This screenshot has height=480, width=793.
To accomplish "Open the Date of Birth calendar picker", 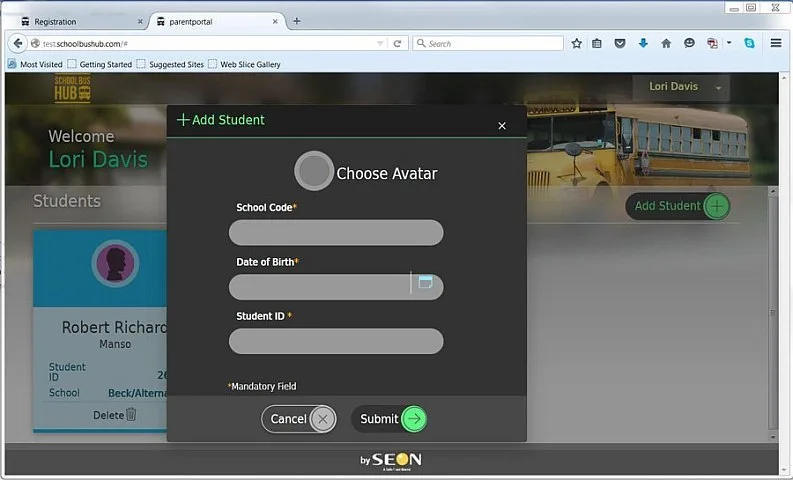I will pyautogui.click(x=425, y=282).
